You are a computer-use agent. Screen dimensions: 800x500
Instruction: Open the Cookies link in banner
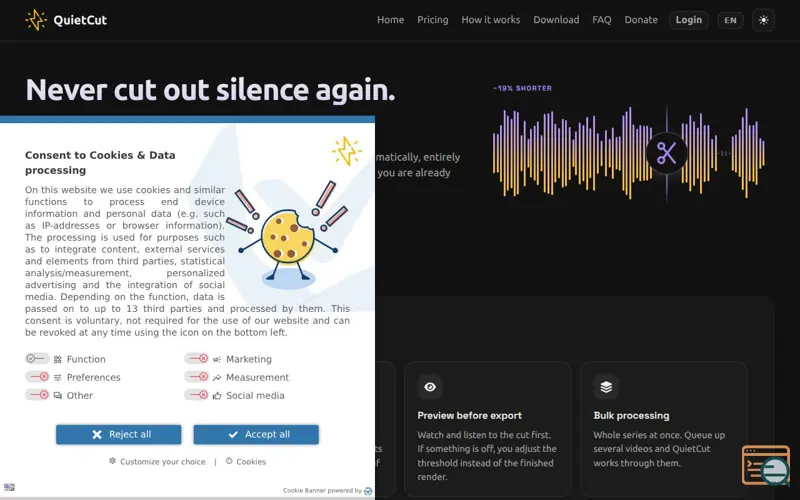[x=251, y=462]
